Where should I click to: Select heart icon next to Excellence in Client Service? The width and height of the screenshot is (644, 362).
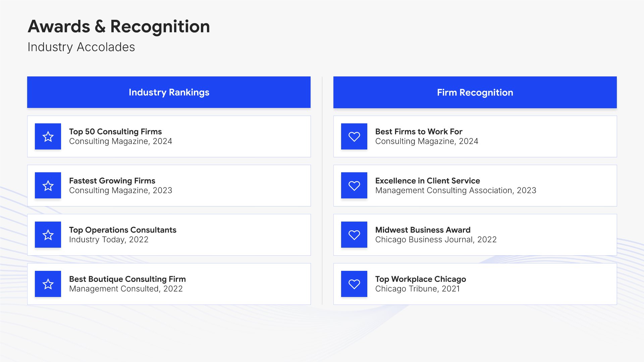point(354,185)
